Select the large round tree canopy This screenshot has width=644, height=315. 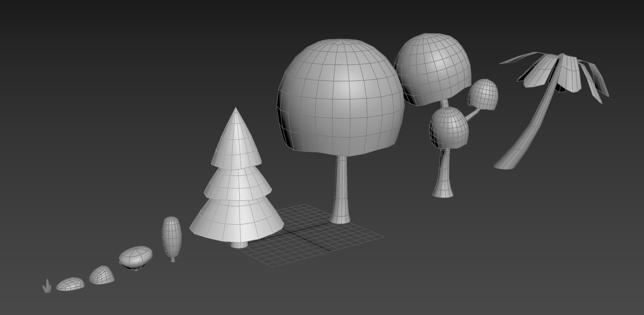341,98
